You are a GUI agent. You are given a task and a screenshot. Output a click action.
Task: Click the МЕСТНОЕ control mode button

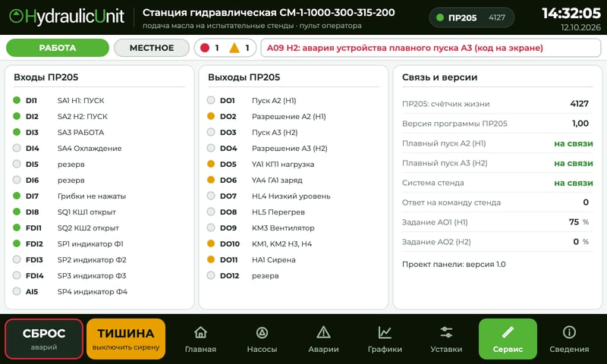coord(152,48)
